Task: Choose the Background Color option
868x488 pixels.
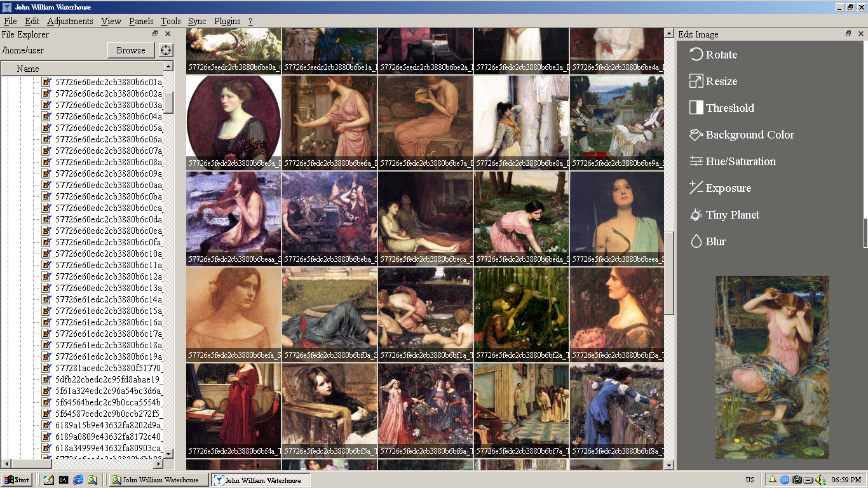Action: 742,135
